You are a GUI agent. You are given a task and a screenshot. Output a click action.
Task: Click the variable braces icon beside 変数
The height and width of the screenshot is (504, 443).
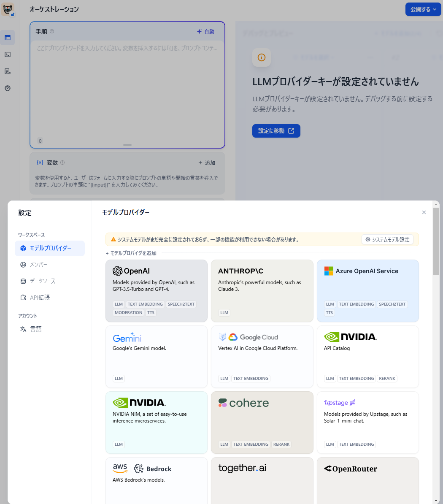pos(40,163)
